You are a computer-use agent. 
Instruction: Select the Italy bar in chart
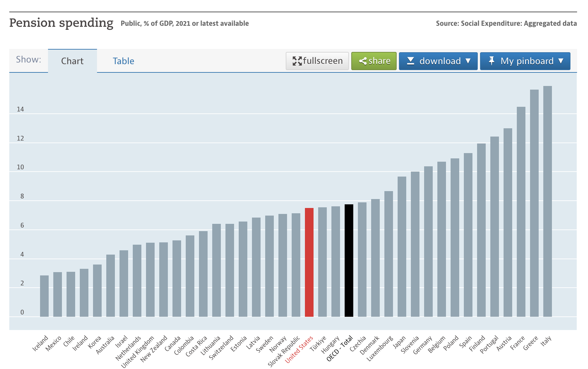coord(547,201)
